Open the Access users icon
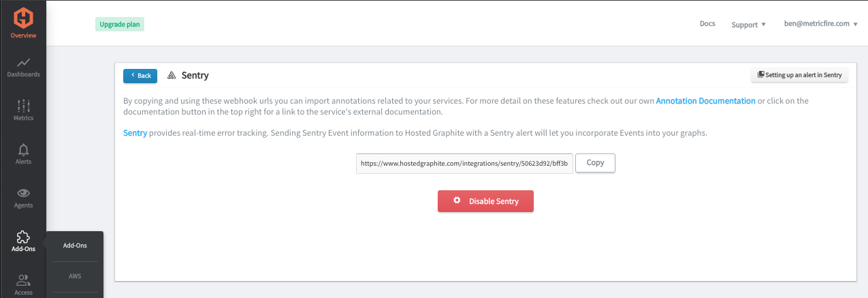The height and width of the screenshot is (298, 868). click(23, 280)
